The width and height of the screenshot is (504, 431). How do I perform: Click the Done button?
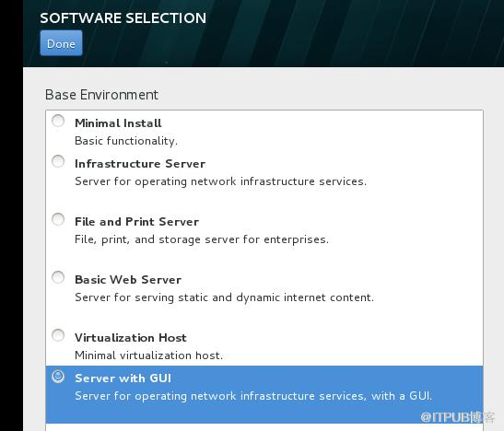coord(61,43)
